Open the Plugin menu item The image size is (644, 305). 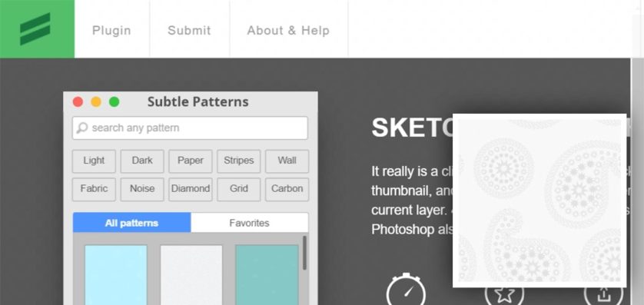(111, 31)
